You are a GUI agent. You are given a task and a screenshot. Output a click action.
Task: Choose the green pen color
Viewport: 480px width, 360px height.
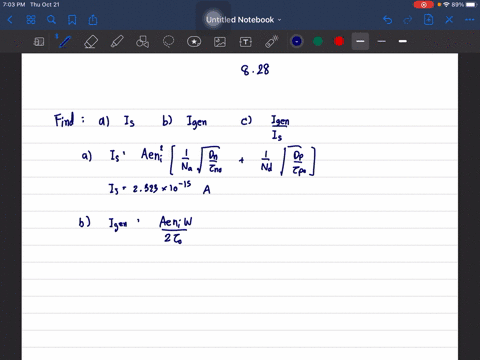coord(318,41)
